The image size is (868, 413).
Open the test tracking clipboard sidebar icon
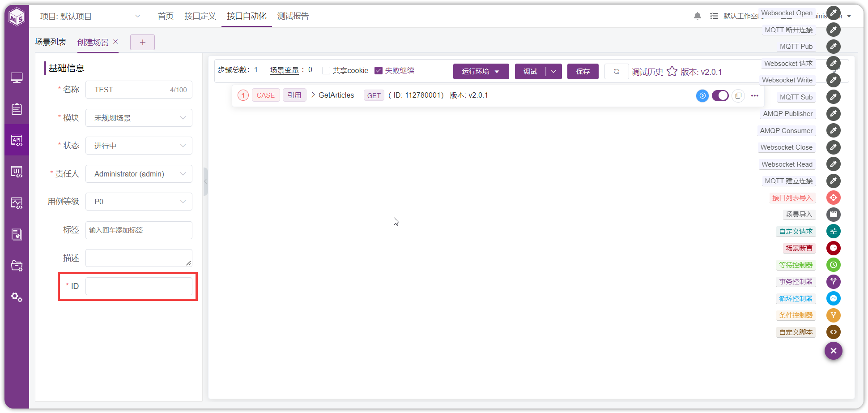tap(17, 109)
